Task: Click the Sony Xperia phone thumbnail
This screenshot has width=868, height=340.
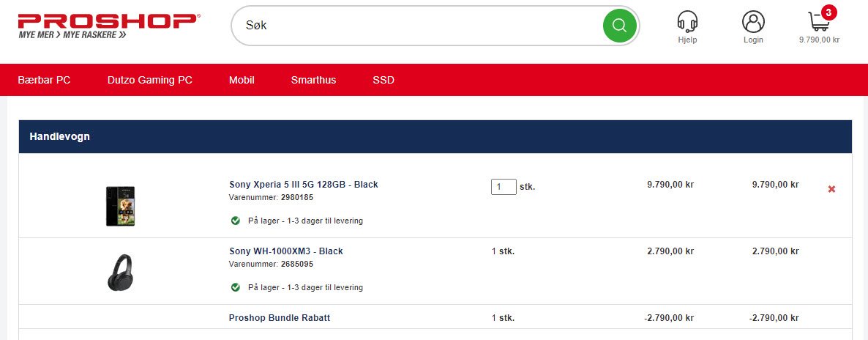Action: pos(120,207)
